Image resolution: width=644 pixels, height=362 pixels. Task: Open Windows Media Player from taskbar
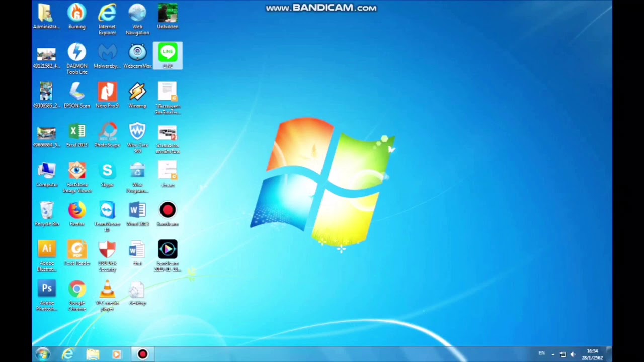117,354
